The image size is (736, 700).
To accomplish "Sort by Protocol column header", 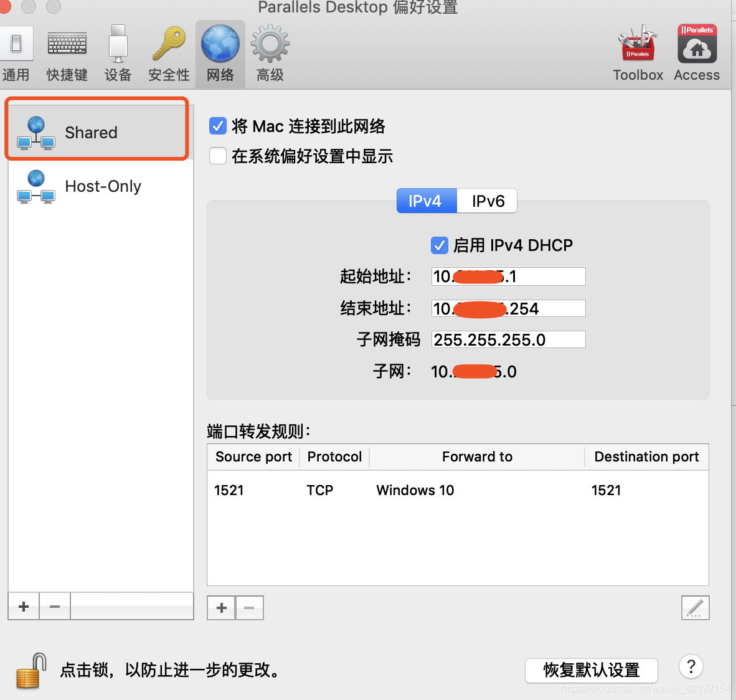I will click(x=334, y=456).
